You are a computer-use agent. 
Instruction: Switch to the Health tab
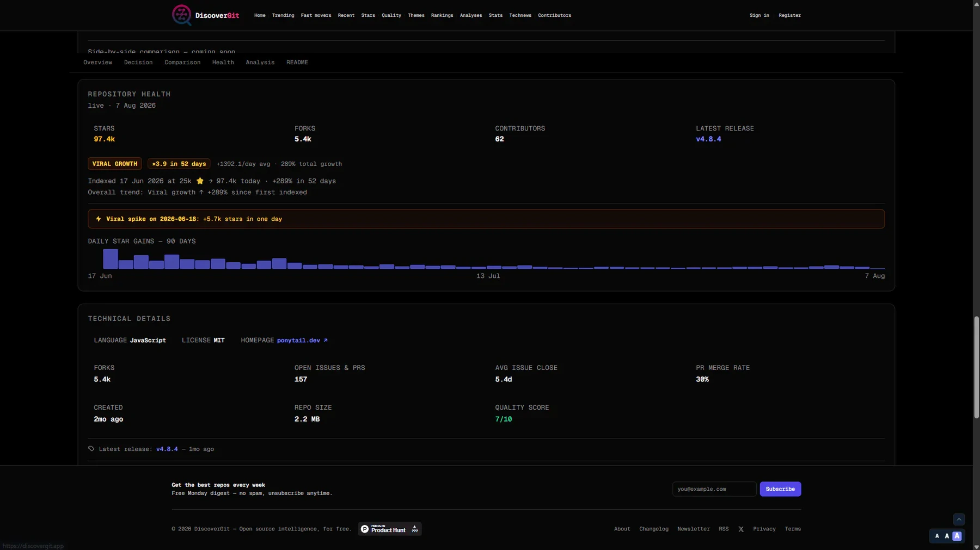[223, 63]
